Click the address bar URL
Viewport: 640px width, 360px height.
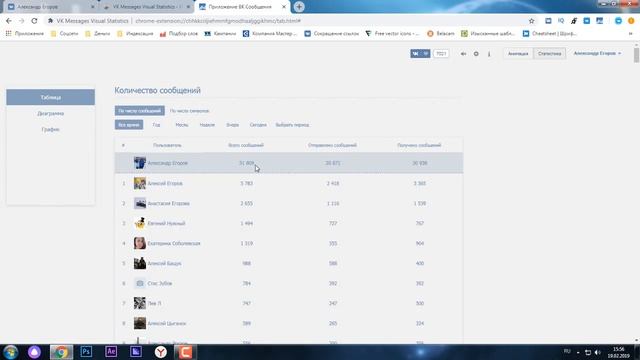[x=218, y=21]
